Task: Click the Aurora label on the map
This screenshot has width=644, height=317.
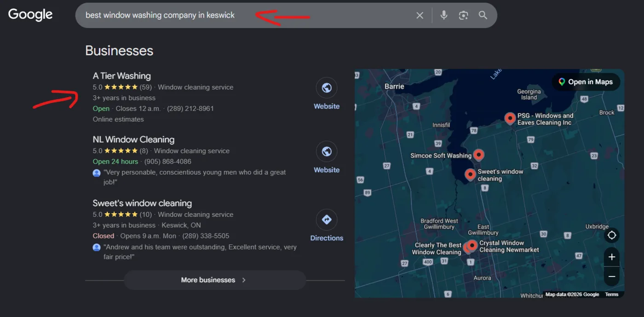Action: [483, 278]
